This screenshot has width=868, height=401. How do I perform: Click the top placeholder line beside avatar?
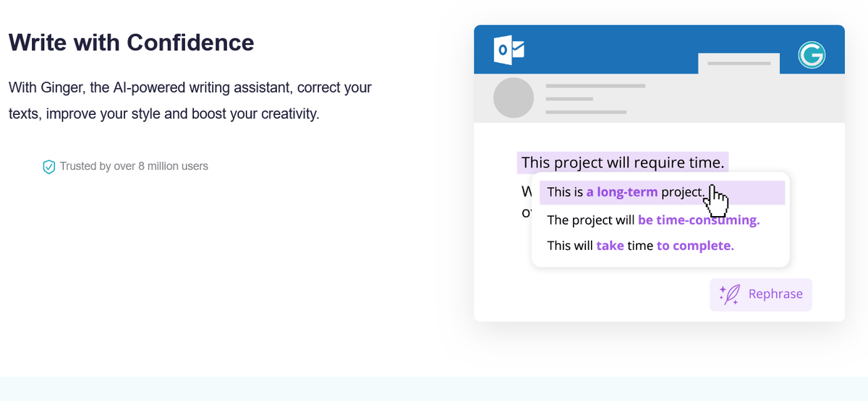(x=595, y=86)
